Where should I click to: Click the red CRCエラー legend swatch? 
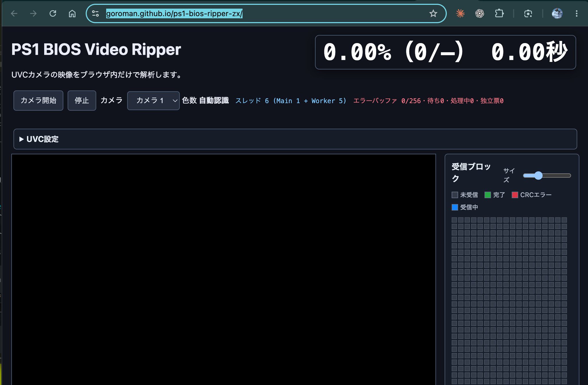point(515,195)
